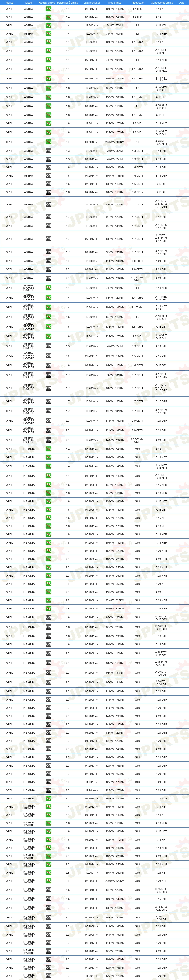Click the Moc silnika column header

point(115,2)
